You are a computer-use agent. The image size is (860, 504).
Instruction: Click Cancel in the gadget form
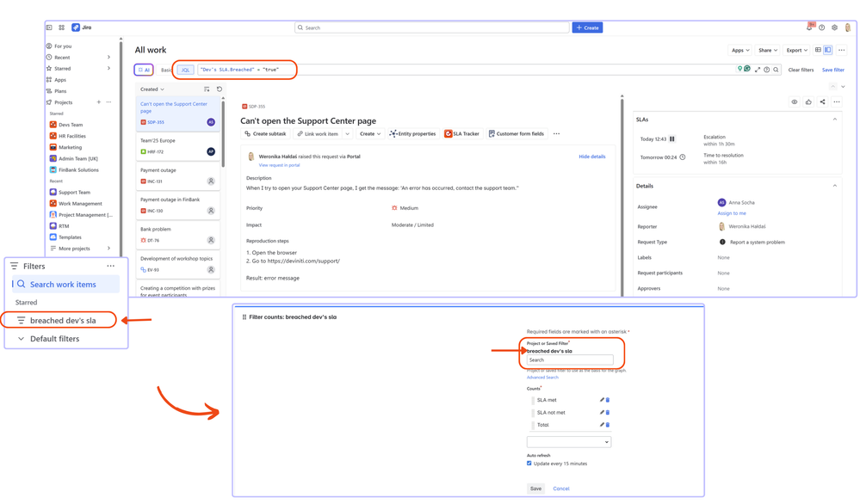[x=561, y=489]
